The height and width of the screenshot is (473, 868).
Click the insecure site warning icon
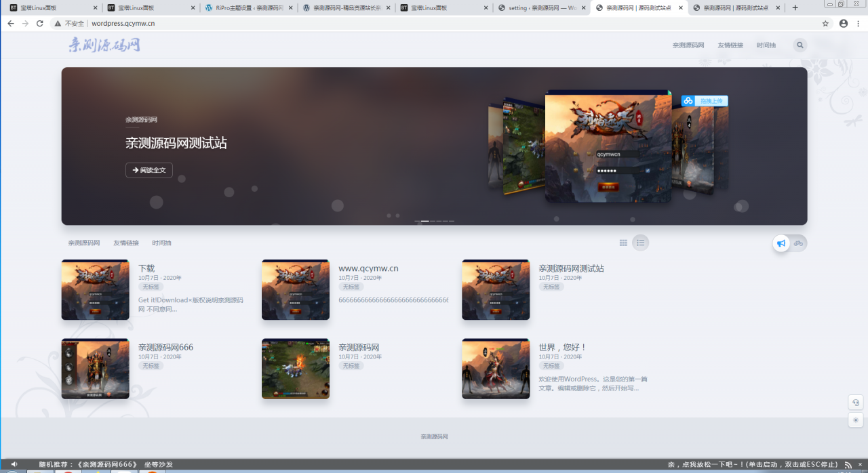[x=58, y=23]
